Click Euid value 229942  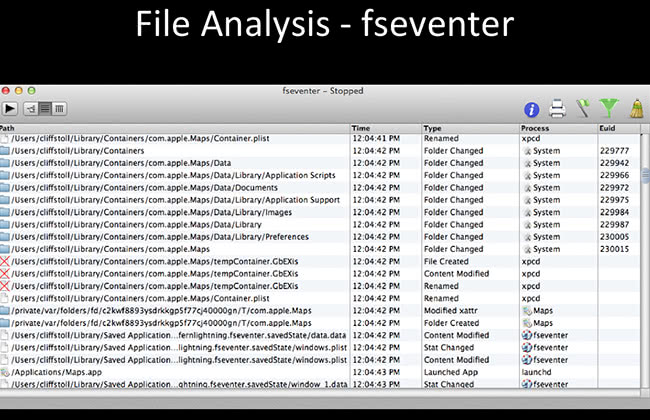click(614, 163)
